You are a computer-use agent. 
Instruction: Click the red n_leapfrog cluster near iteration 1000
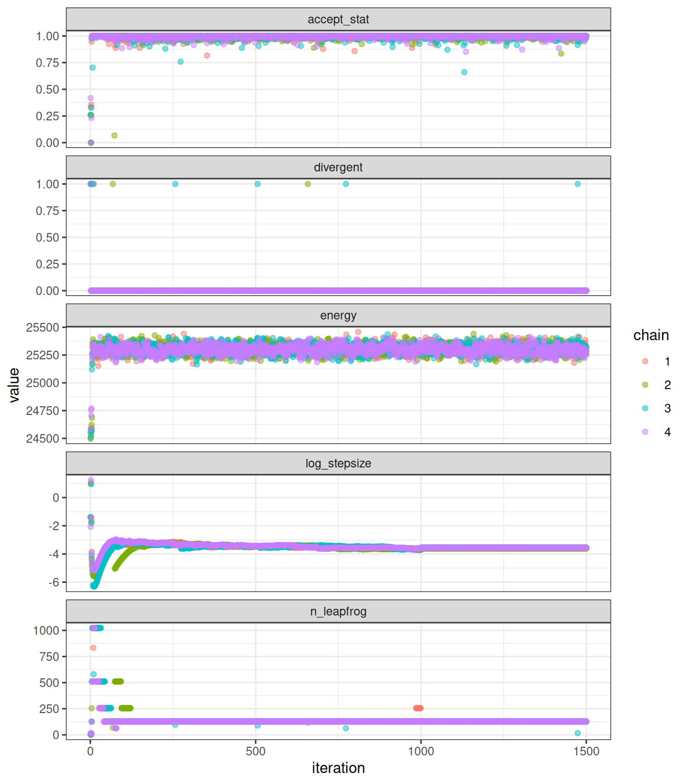pos(418,708)
